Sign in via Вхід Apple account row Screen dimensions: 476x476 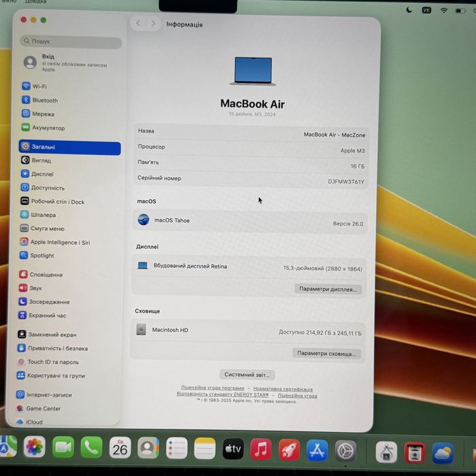coord(65,63)
